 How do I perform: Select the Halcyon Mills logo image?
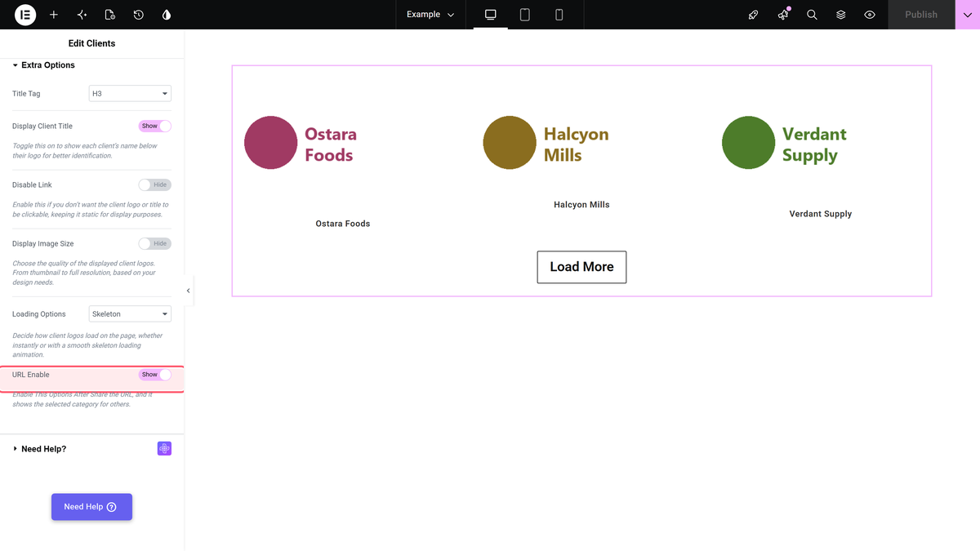pos(546,144)
